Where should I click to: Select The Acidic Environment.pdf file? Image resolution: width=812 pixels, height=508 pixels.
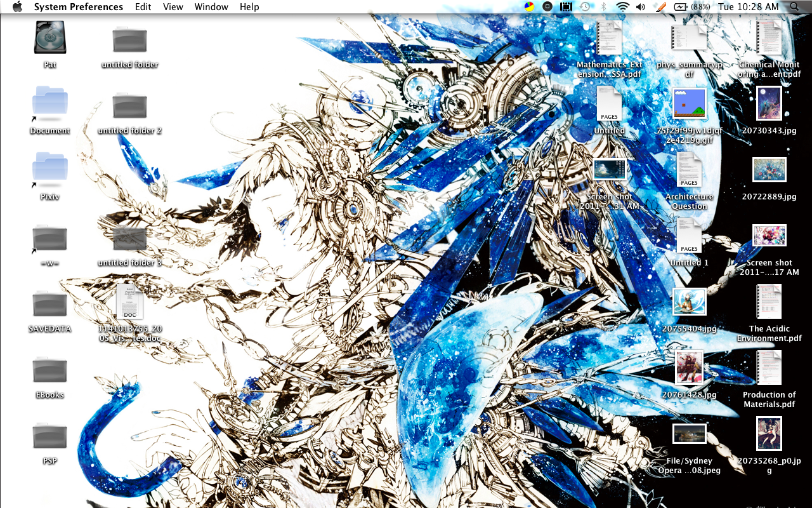pos(769,302)
